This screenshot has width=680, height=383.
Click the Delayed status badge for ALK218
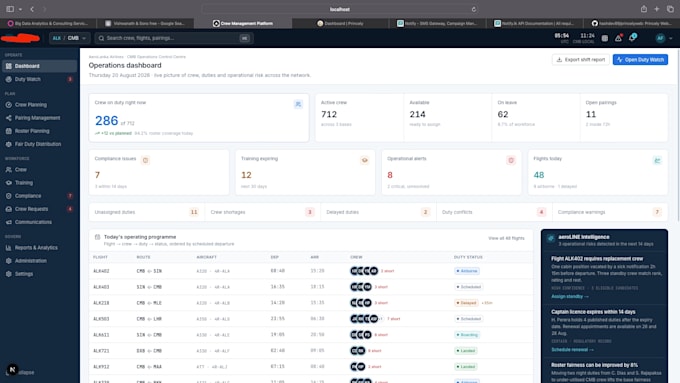pos(466,303)
